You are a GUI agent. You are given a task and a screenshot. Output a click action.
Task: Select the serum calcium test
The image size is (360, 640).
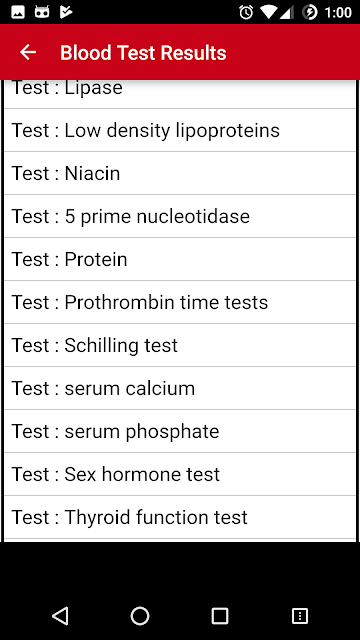click(x=180, y=388)
